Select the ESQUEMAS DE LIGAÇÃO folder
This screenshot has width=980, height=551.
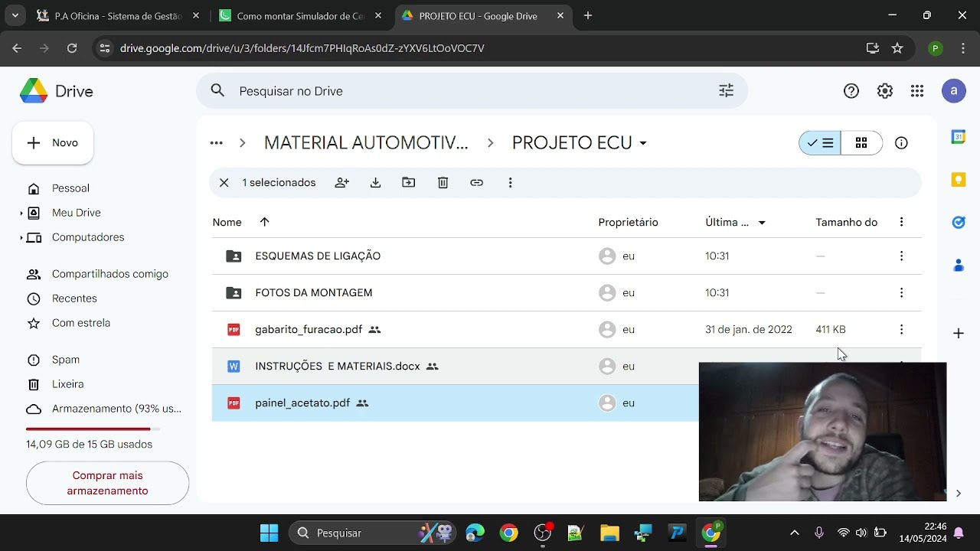567,256
